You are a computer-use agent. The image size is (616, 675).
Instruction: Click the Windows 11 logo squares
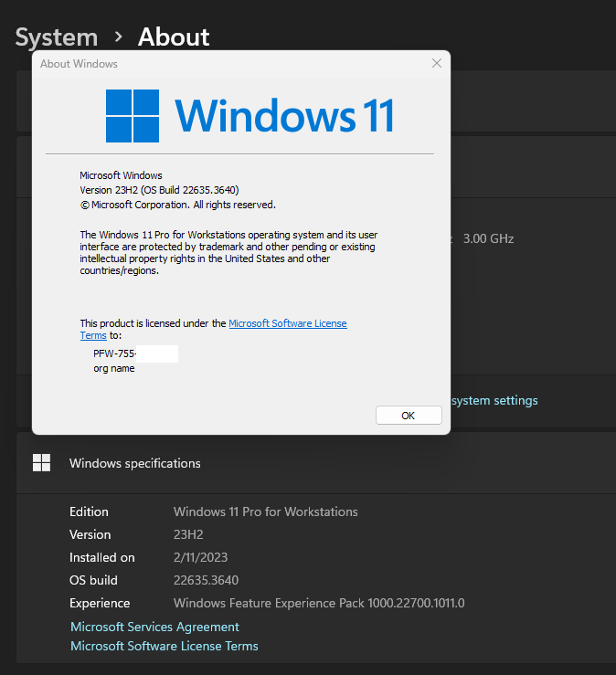(133, 116)
